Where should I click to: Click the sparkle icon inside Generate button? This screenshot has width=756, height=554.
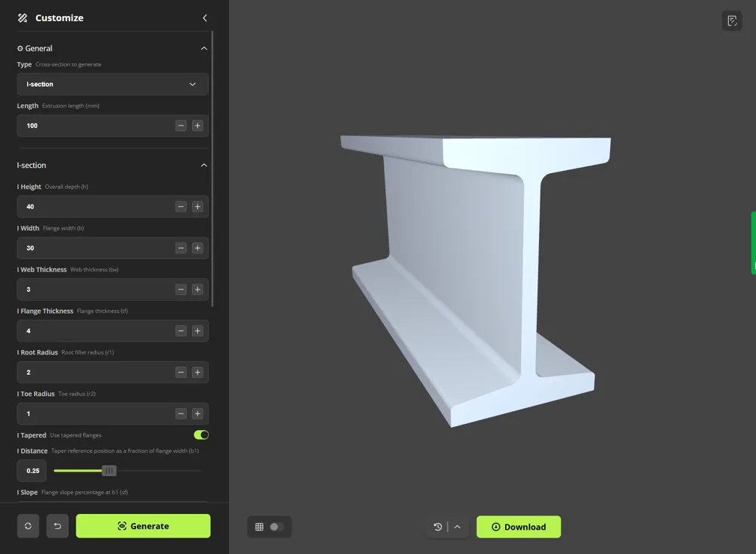(x=120, y=525)
